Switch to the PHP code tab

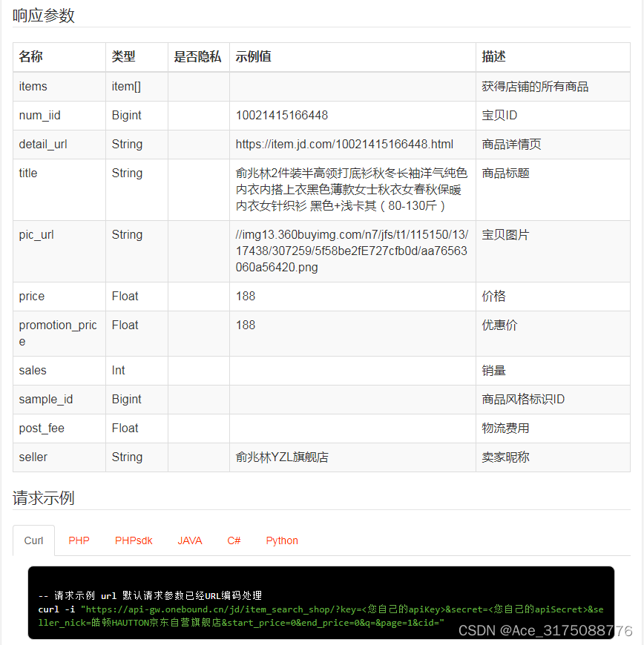pyautogui.click(x=79, y=540)
